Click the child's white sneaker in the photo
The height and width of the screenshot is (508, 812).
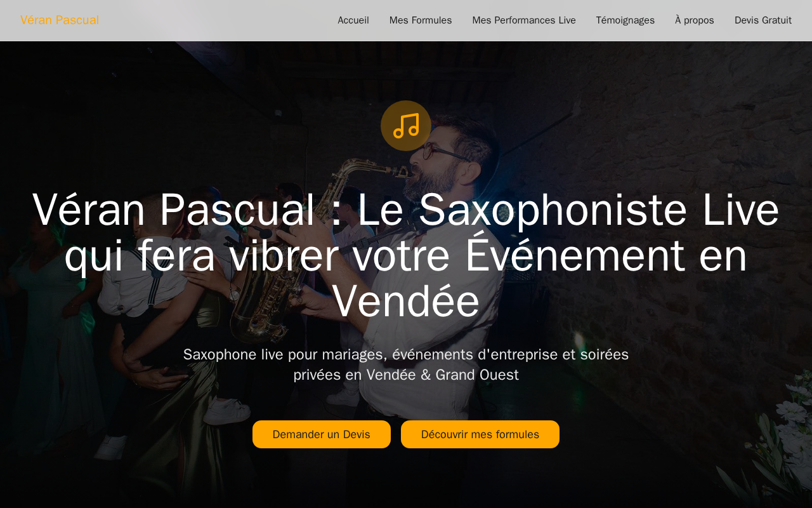226,411
